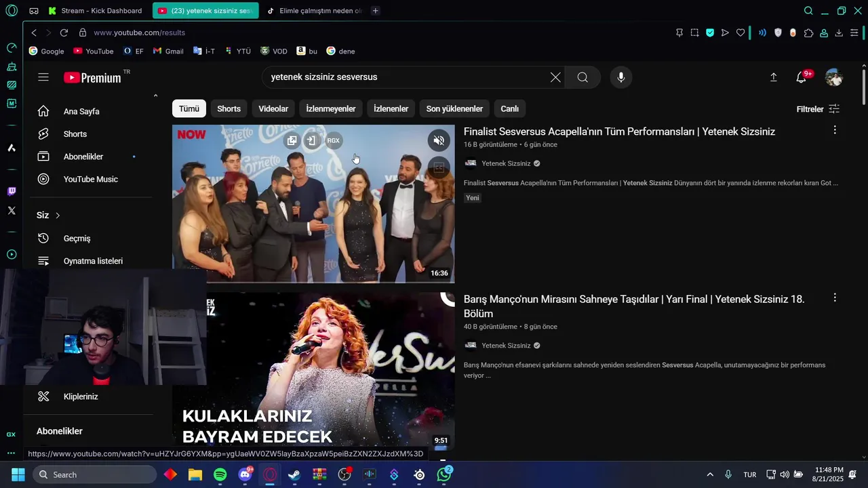Viewport: 868px width, 488px height.
Task: Open the VOD bookmark
Action: click(x=274, y=51)
